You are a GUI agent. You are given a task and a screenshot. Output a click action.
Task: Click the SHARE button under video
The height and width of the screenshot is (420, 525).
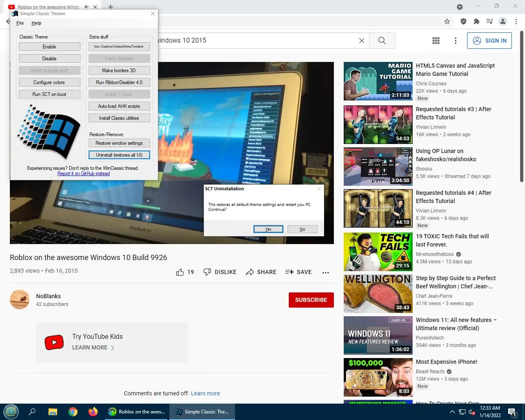(x=261, y=272)
